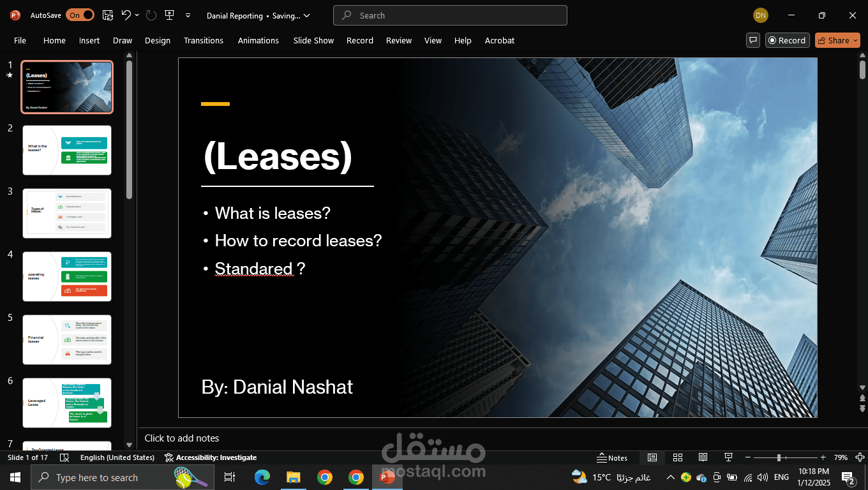Open the Acrobat tab
868x490 pixels.
pyautogui.click(x=500, y=40)
